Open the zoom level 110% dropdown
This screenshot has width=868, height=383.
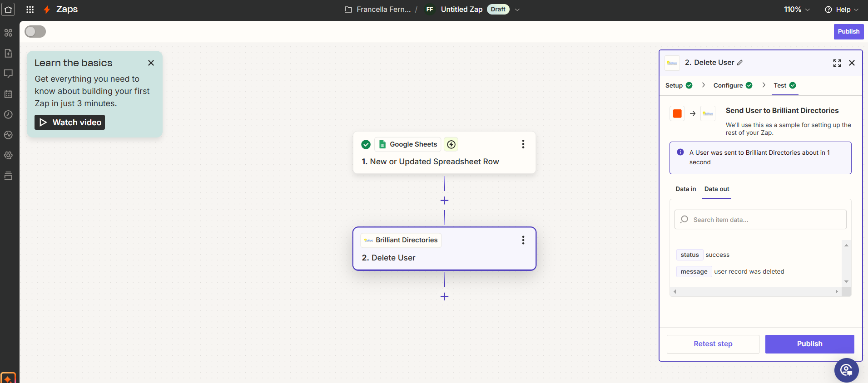pyautogui.click(x=797, y=10)
